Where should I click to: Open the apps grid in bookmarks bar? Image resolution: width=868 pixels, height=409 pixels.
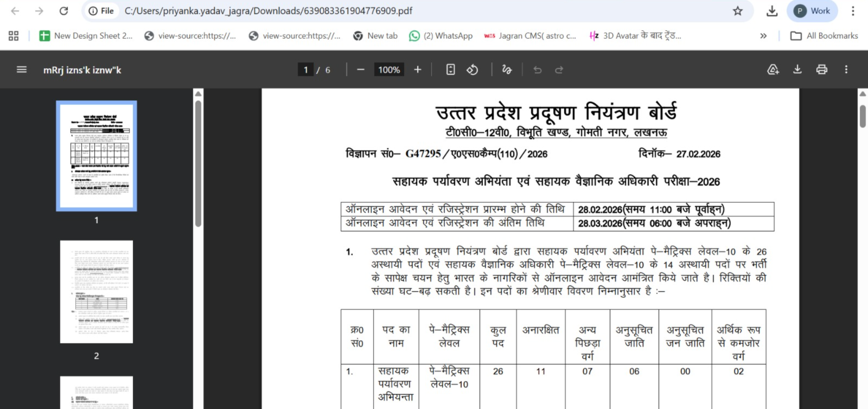[x=14, y=36]
